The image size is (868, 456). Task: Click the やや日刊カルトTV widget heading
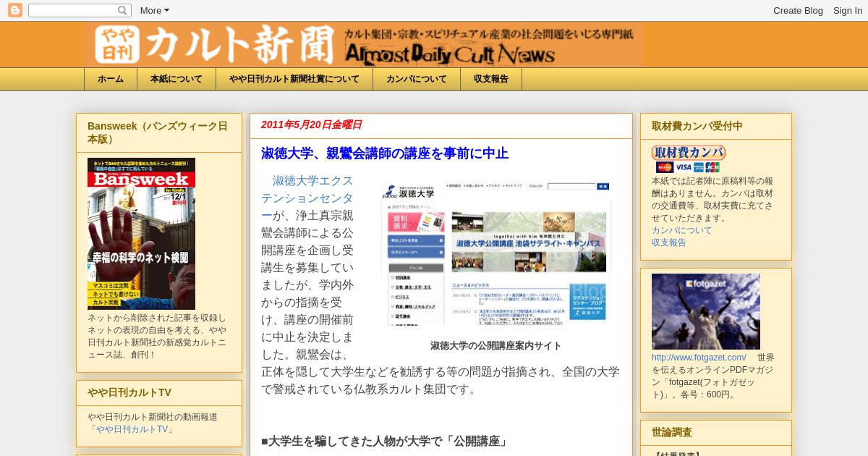tap(129, 392)
